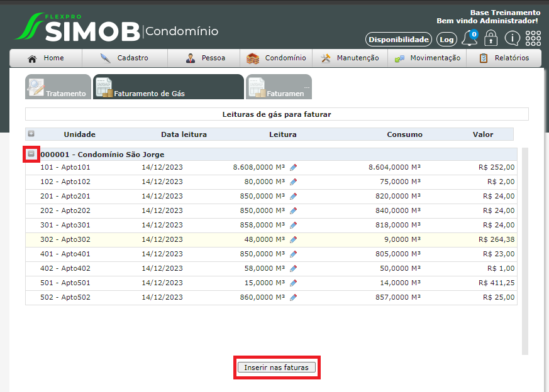Switch to the Tratamento tab
The image size is (549, 392).
pyautogui.click(x=58, y=87)
